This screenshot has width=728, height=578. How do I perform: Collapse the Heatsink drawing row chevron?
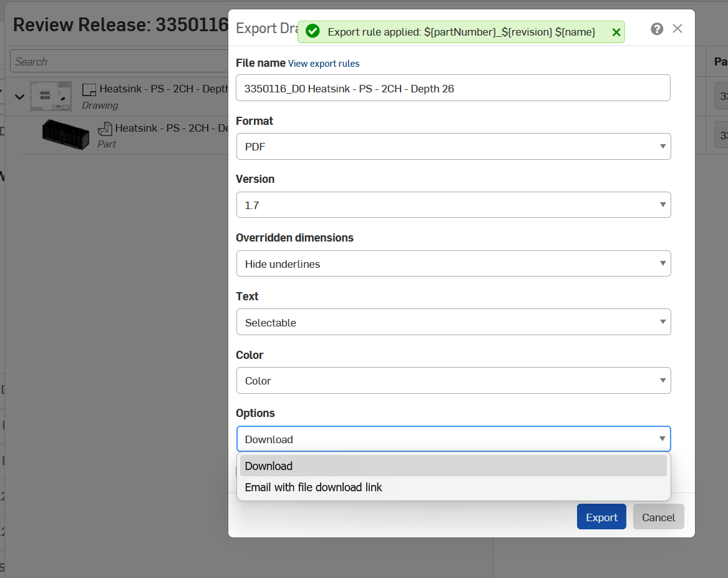tap(19, 97)
